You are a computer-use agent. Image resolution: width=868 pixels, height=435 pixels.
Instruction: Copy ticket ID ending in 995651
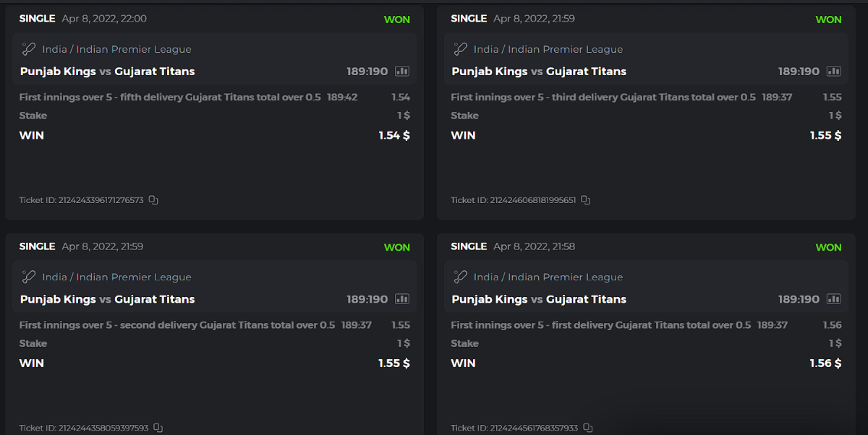(586, 200)
